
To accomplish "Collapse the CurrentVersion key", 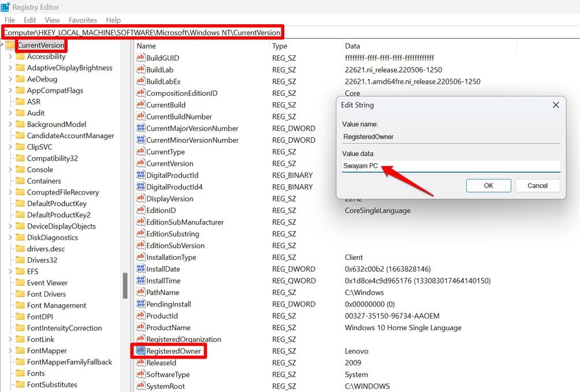I will (3, 45).
